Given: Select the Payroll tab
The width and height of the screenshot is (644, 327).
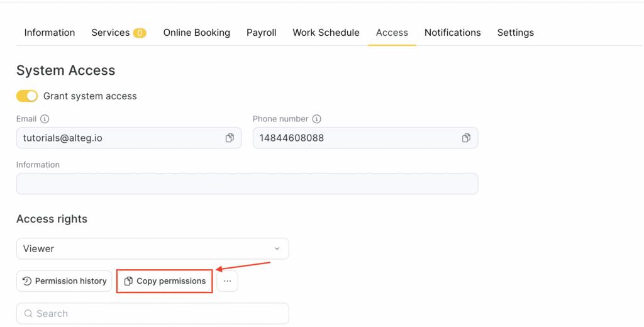Looking at the screenshot, I should pos(262,33).
